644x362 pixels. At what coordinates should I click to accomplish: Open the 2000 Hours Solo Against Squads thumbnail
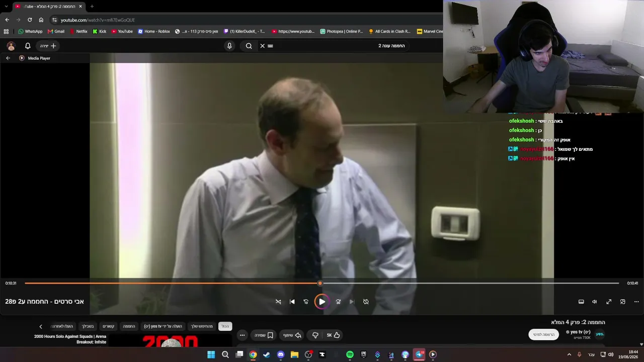pos(171,341)
